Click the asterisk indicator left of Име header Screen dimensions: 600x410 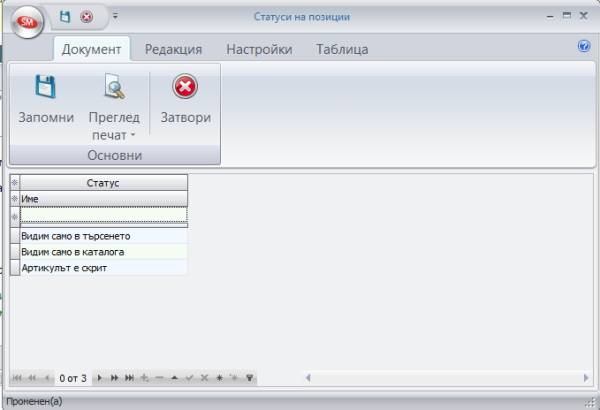tap(15, 199)
